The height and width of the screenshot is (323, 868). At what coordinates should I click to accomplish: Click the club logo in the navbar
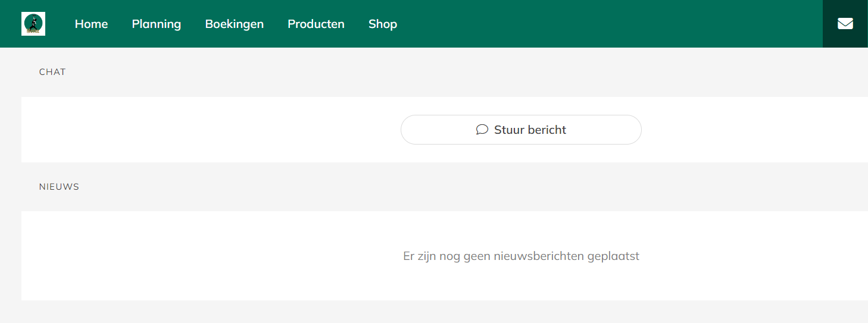[x=33, y=24]
